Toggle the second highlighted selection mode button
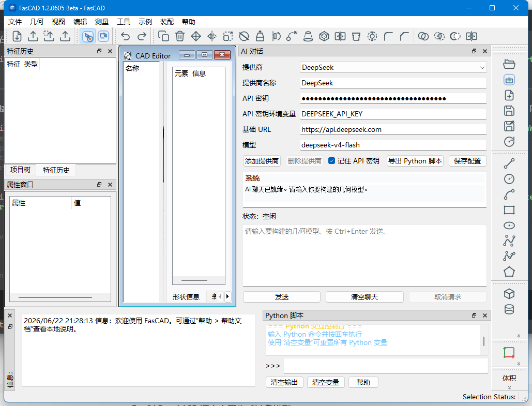The image size is (532, 406). (103, 36)
